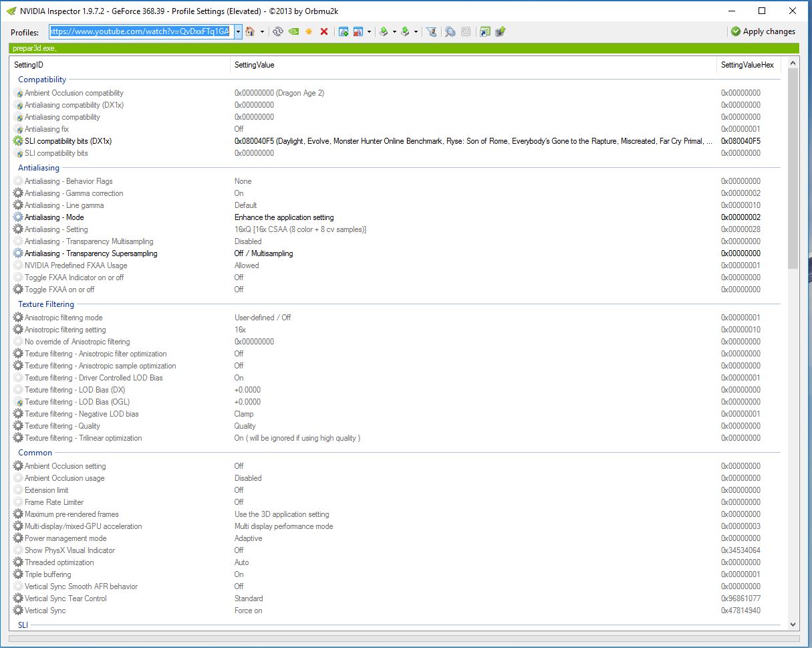This screenshot has width=812, height=648.
Task: Select Maximum pre-rendered frames row
Action: click(x=396, y=514)
